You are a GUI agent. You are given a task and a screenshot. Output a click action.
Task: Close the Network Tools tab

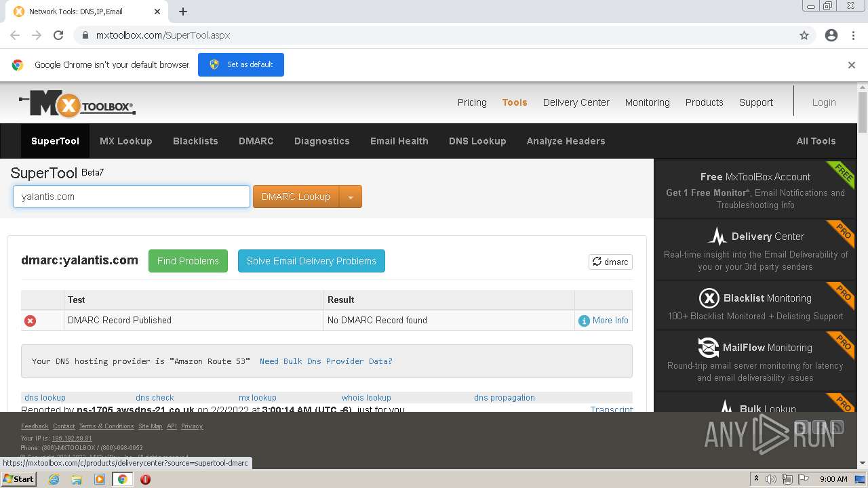click(157, 12)
